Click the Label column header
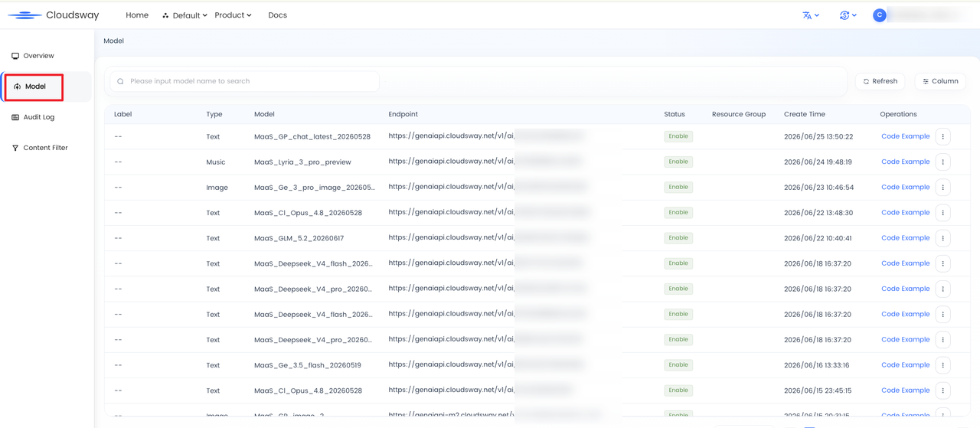The width and height of the screenshot is (980, 428). click(x=122, y=114)
